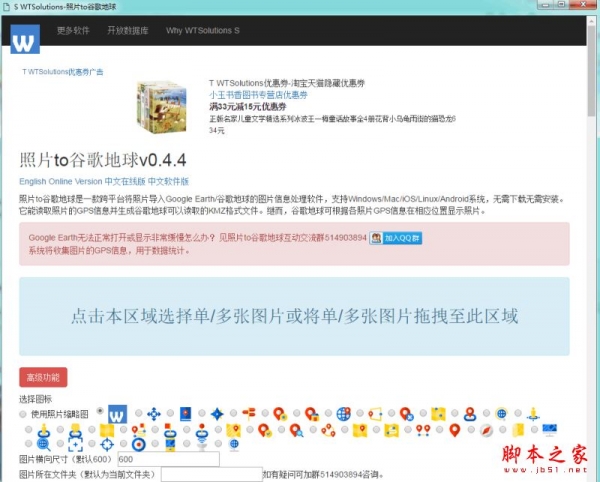This screenshot has width=600, height=482.
Task: Pick the red signpost marker icon
Action: [x=249, y=413]
